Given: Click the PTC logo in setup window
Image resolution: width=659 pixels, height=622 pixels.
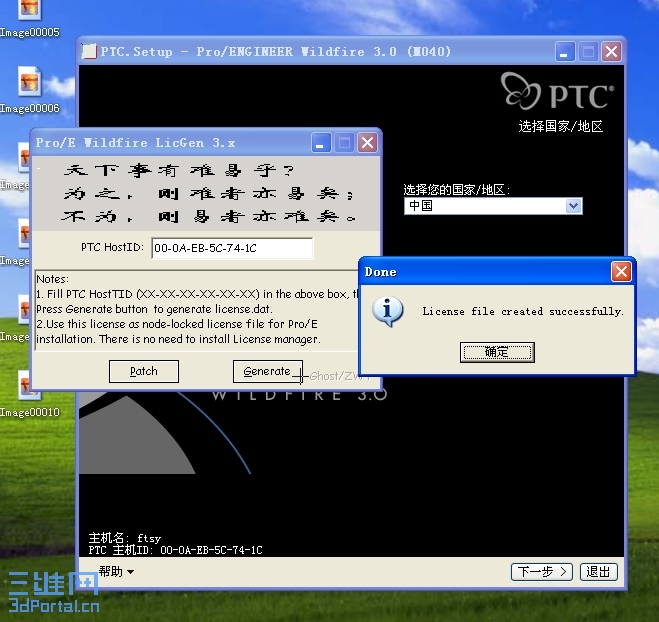Looking at the screenshot, I should 558,92.
